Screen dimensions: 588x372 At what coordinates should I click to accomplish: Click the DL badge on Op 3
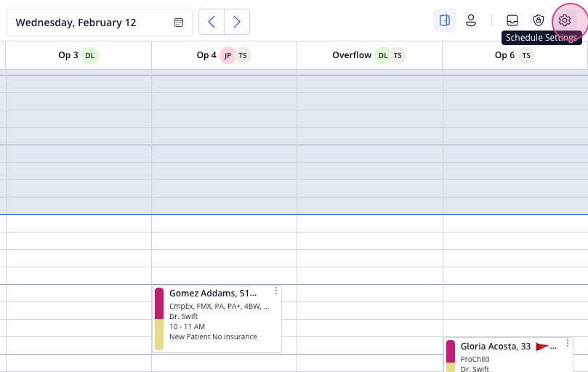(90, 55)
